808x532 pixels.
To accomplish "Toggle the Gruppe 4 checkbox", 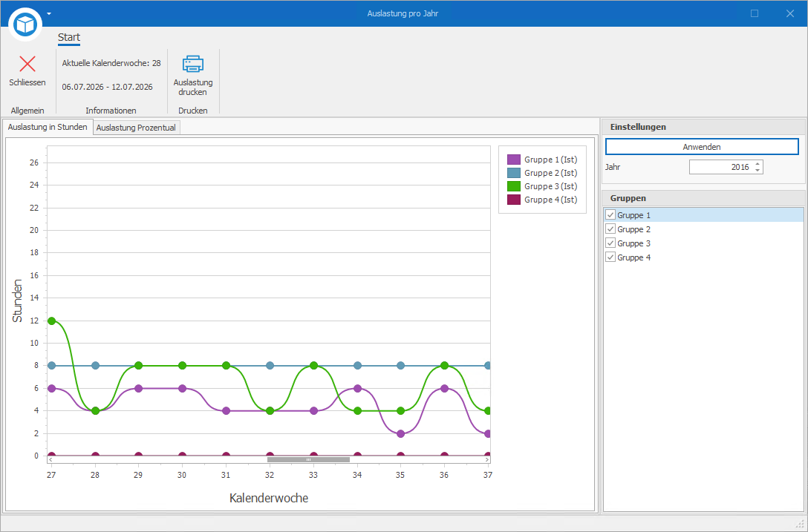I will (x=610, y=257).
